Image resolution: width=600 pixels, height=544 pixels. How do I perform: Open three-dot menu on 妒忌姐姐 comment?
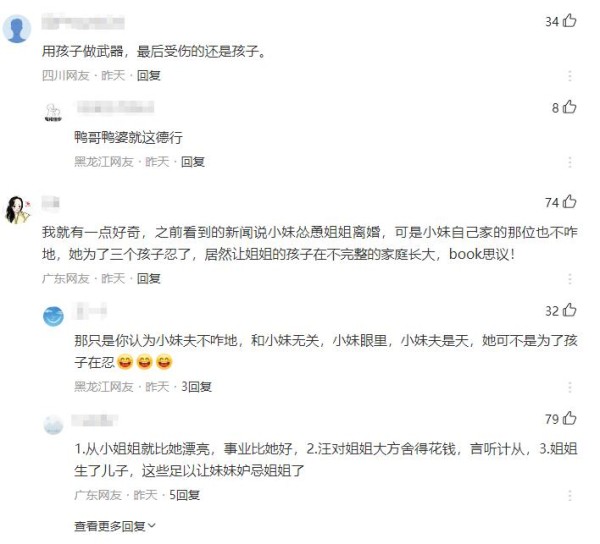570,495
